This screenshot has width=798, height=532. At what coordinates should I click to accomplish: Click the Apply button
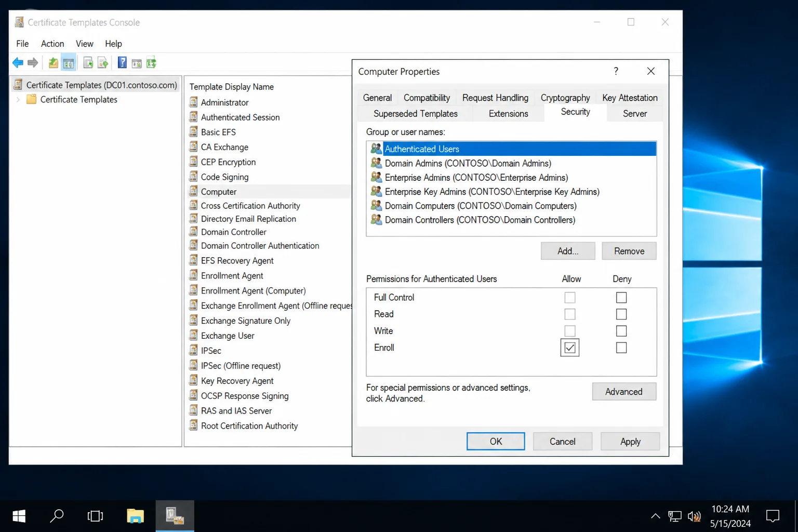click(x=630, y=442)
